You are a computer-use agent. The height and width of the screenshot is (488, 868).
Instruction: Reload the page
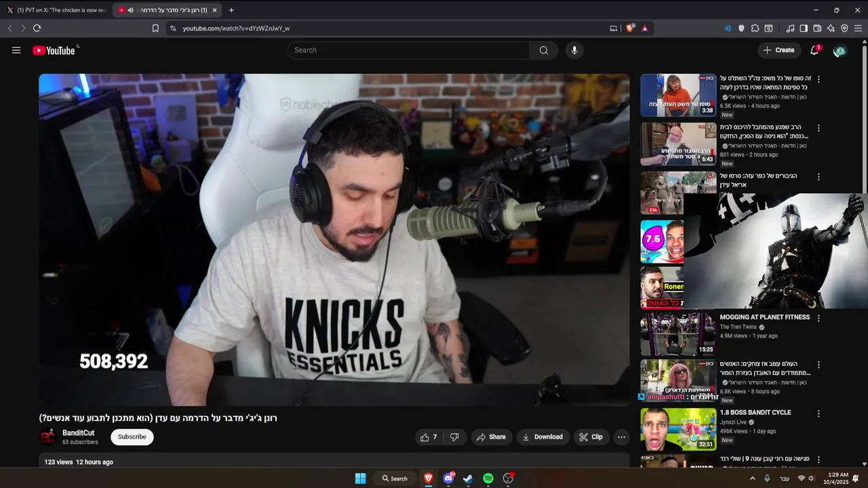(37, 28)
